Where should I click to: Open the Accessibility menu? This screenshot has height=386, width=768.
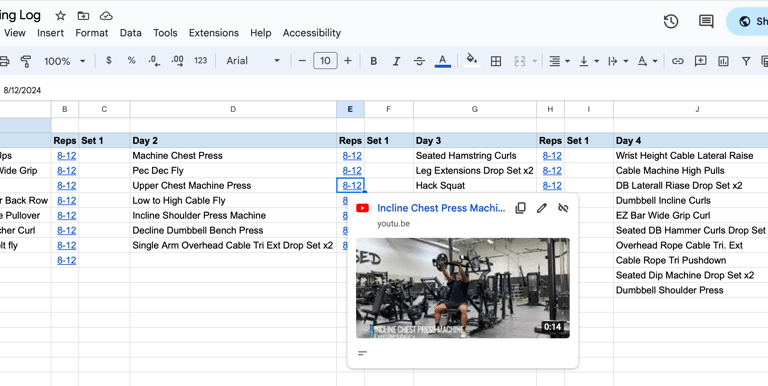[312, 33]
